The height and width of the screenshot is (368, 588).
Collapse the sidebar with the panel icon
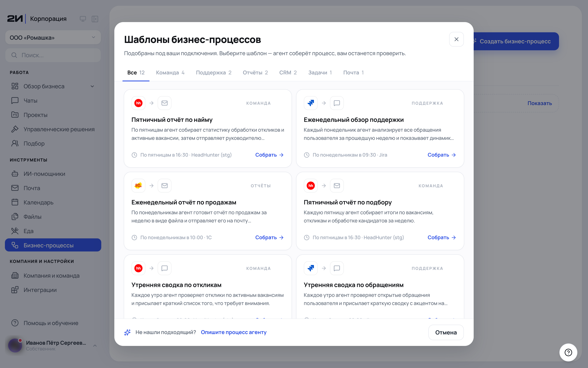point(95,19)
